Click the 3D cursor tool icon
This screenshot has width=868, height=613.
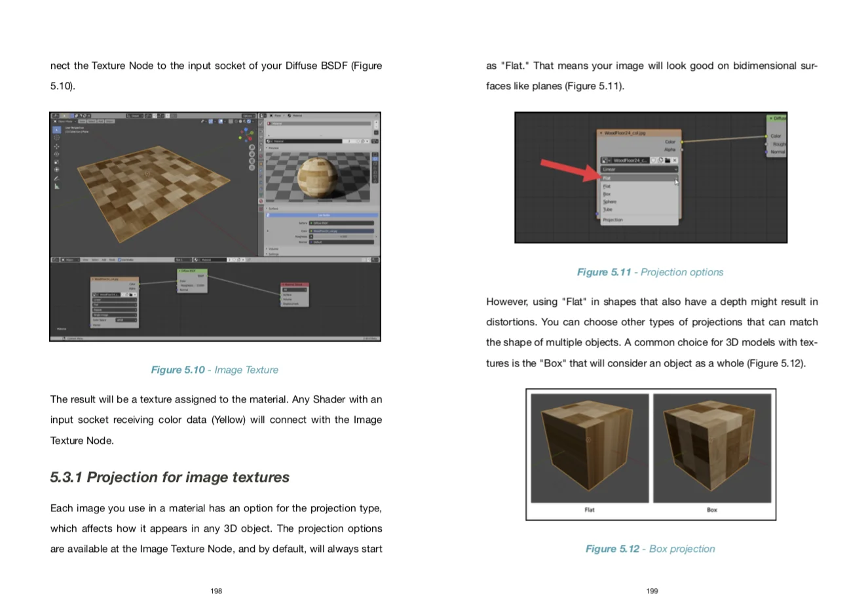(x=56, y=137)
